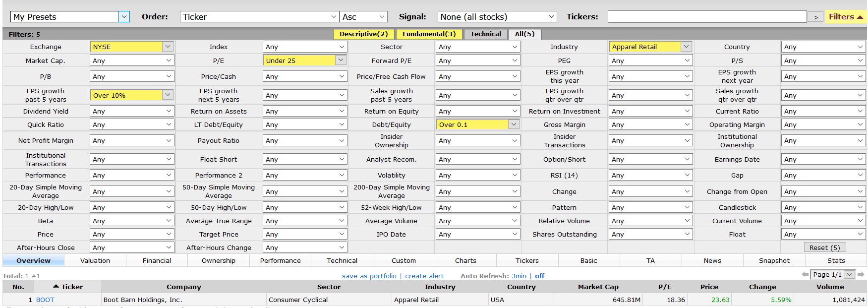Expand the My Presets dropdown
Screen dimensions: 868x308
(70, 17)
